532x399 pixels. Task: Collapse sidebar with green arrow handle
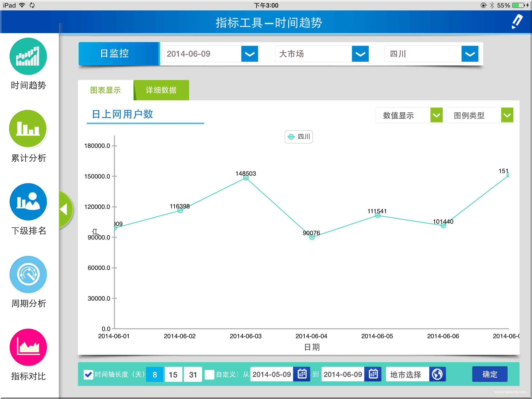click(x=64, y=209)
